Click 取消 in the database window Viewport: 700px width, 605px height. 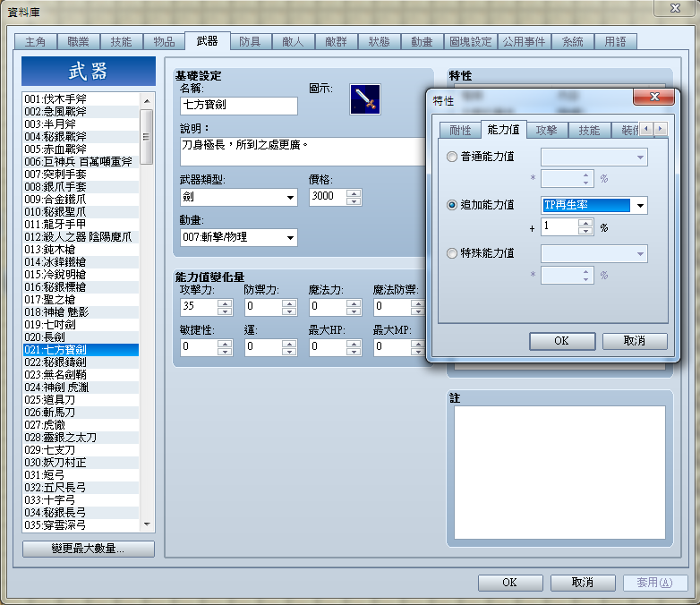583,583
